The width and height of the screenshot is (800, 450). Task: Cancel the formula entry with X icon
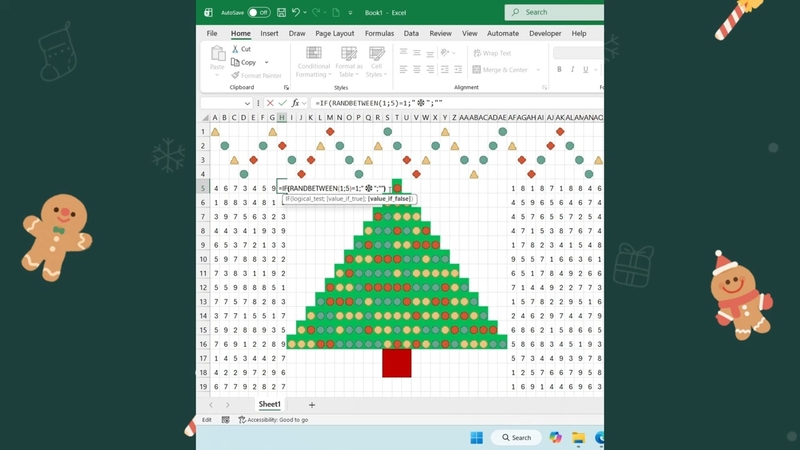point(270,103)
